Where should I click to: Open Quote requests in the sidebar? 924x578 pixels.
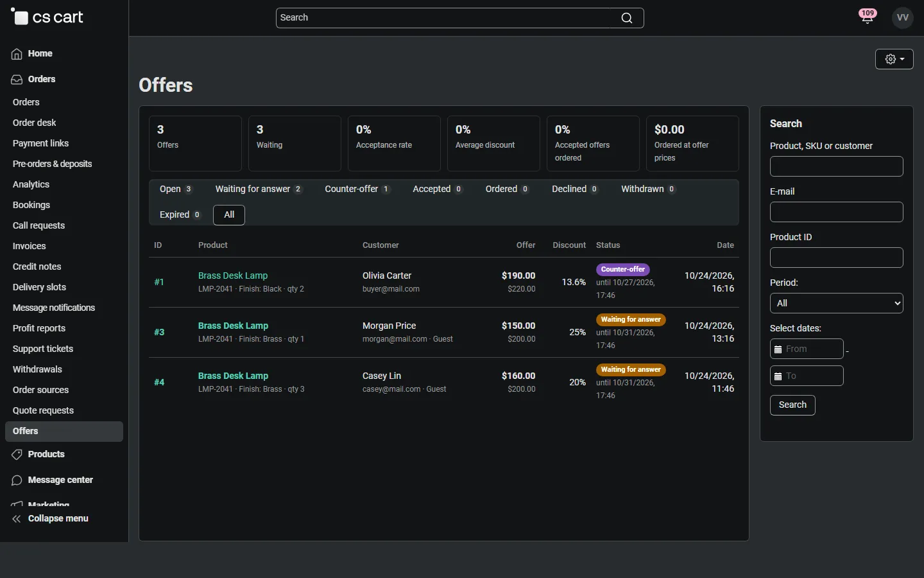click(43, 410)
